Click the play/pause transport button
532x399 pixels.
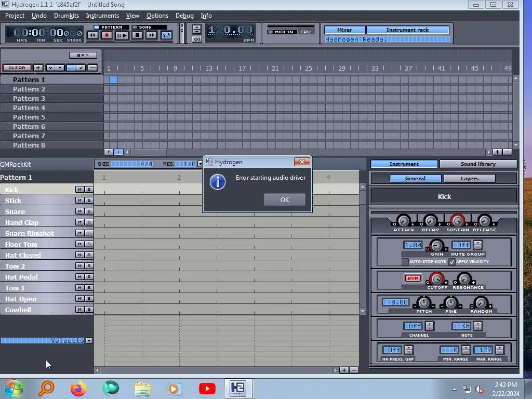(x=122, y=35)
